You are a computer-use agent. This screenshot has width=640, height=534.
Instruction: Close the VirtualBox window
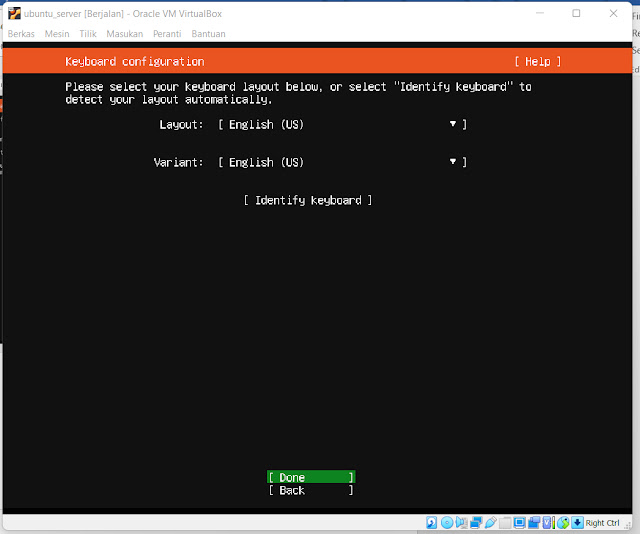tap(613, 13)
